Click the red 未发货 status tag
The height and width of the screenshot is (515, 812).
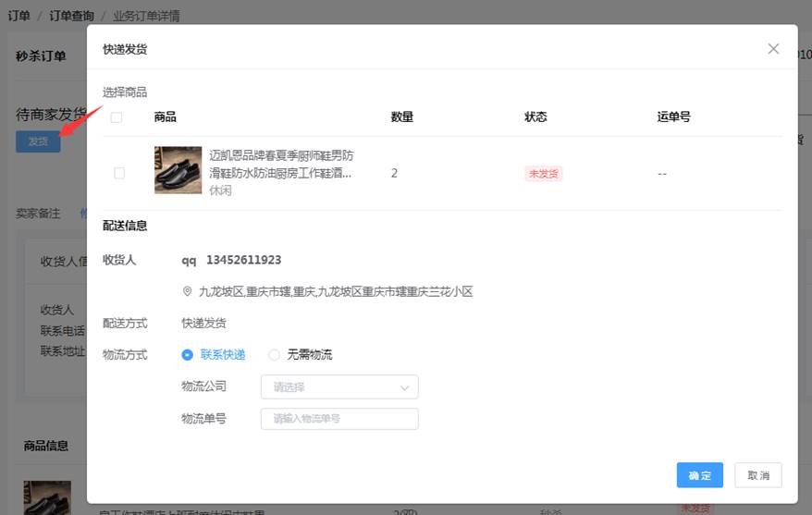pos(543,173)
